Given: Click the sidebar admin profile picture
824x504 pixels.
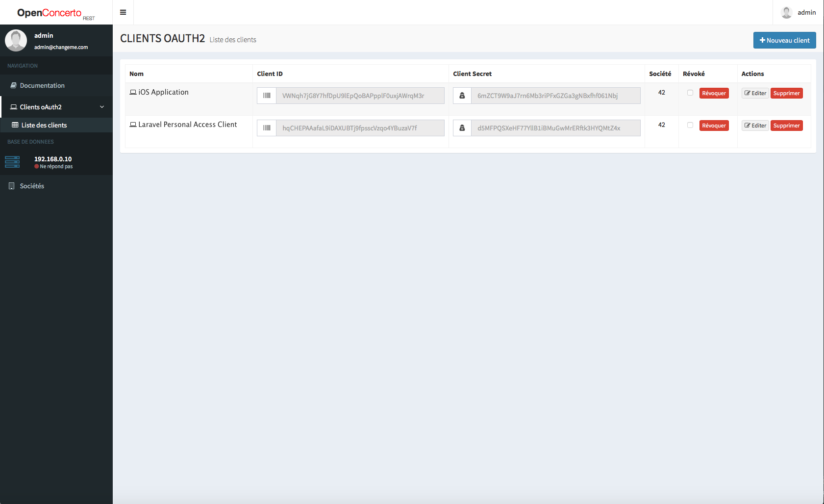Looking at the screenshot, I should pos(16,40).
